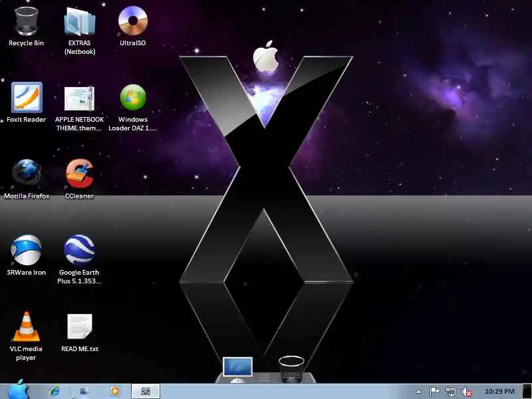The height and width of the screenshot is (399, 532).
Task: Open Action Center flag icon
Action: pos(435,392)
